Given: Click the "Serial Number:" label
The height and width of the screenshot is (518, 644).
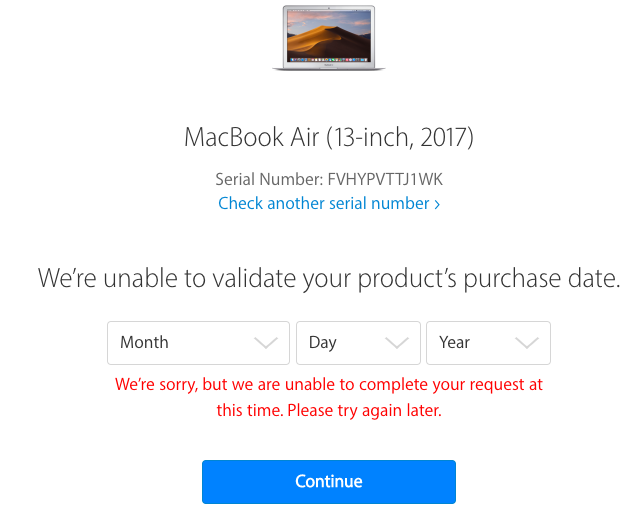Looking at the screenshot, I should click(269, 180).
